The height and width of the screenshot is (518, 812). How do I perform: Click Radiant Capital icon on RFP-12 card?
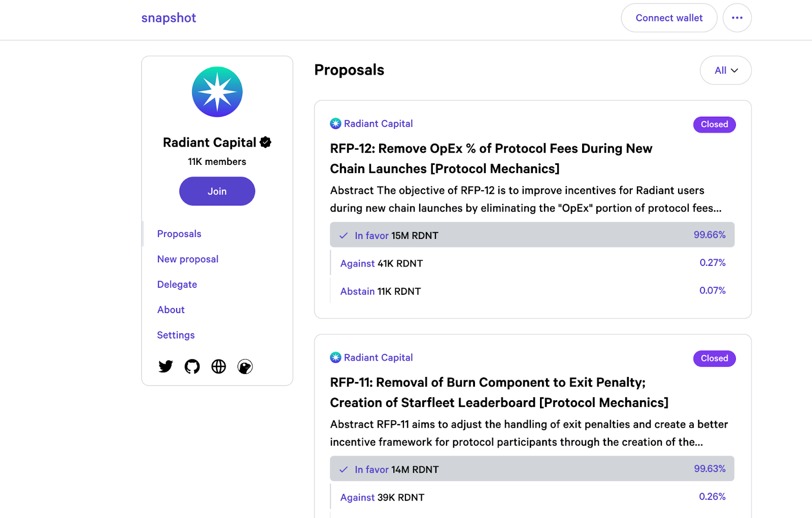(335, 123)
